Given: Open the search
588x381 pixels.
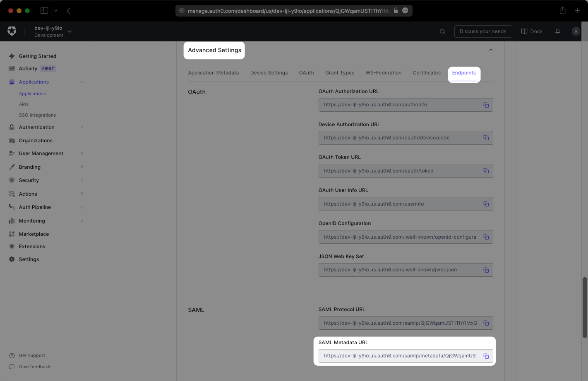Looking at the screenshot, I should coord(442,31).
